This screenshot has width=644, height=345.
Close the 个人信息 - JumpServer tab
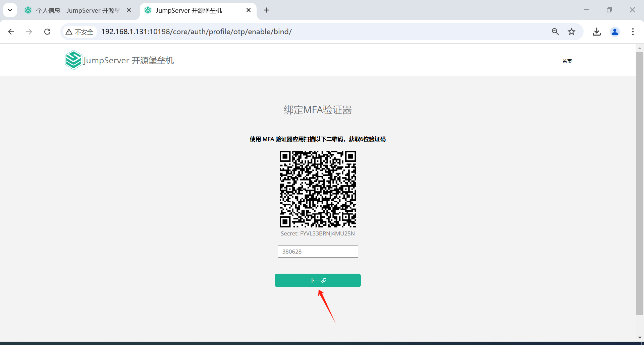129,10
